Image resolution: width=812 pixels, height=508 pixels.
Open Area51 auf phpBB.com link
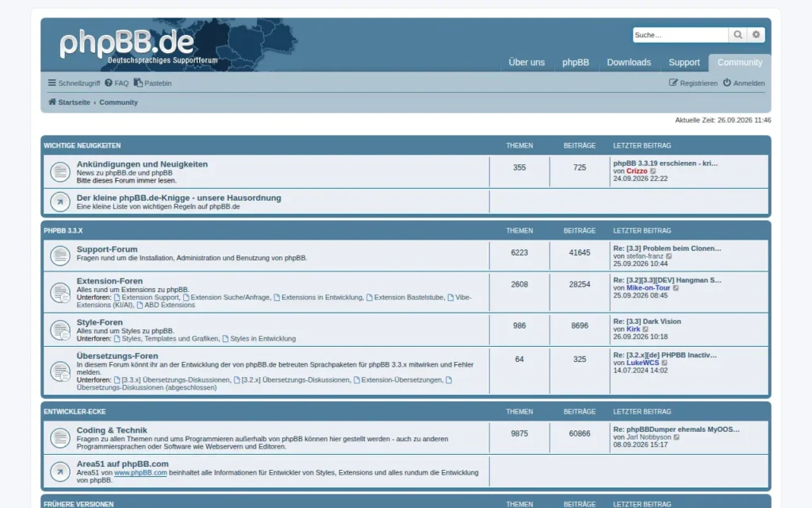pos(123,464)
